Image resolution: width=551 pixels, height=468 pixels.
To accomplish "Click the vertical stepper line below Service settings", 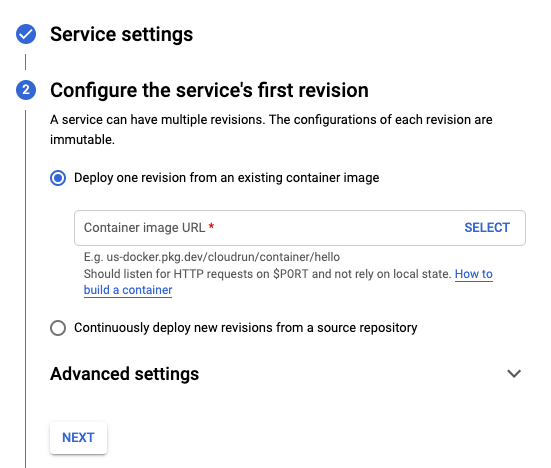I will 26,62.
